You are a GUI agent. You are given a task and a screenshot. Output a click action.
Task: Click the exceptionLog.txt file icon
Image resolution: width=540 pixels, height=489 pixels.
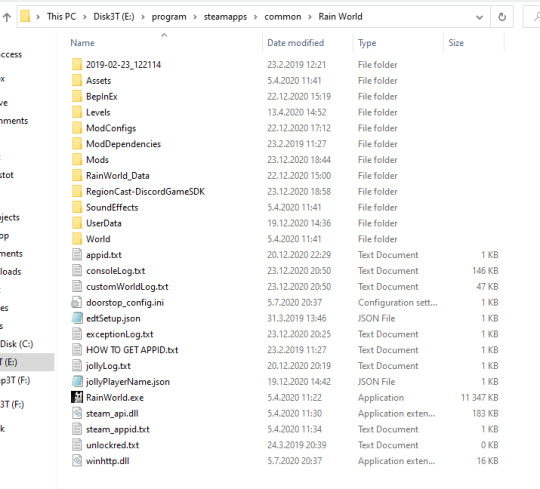[77, 334]
